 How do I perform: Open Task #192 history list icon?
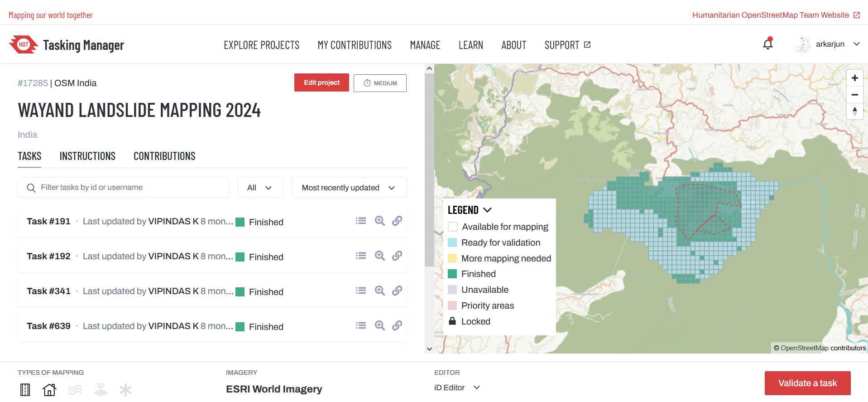pos(361,256)
